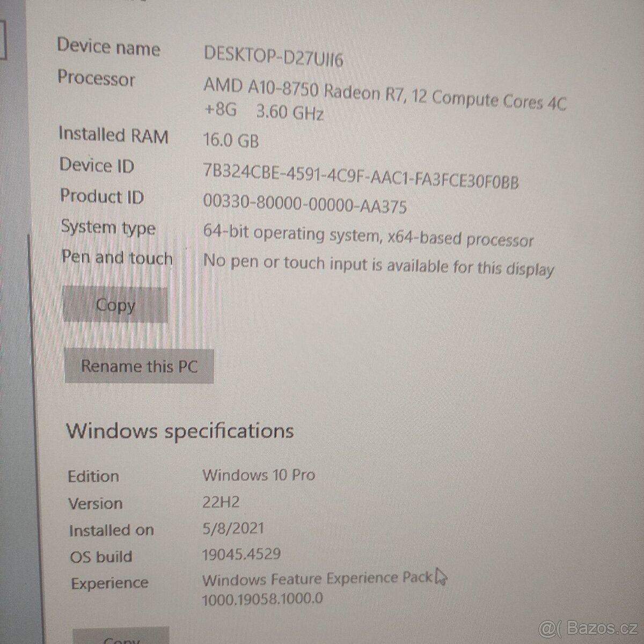The width and height of the screenshot is (644, 644).
Task: Click the System type label
Action: (108, 228)
